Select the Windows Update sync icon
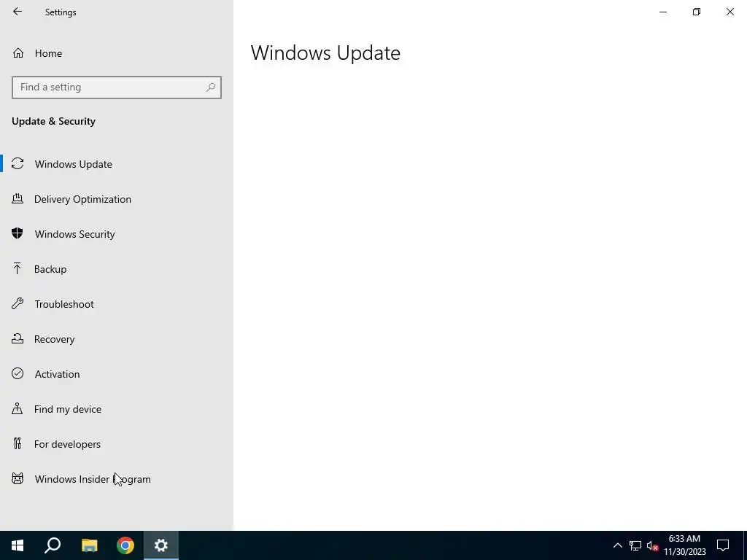Screen dimensions: 747x560 18,164
